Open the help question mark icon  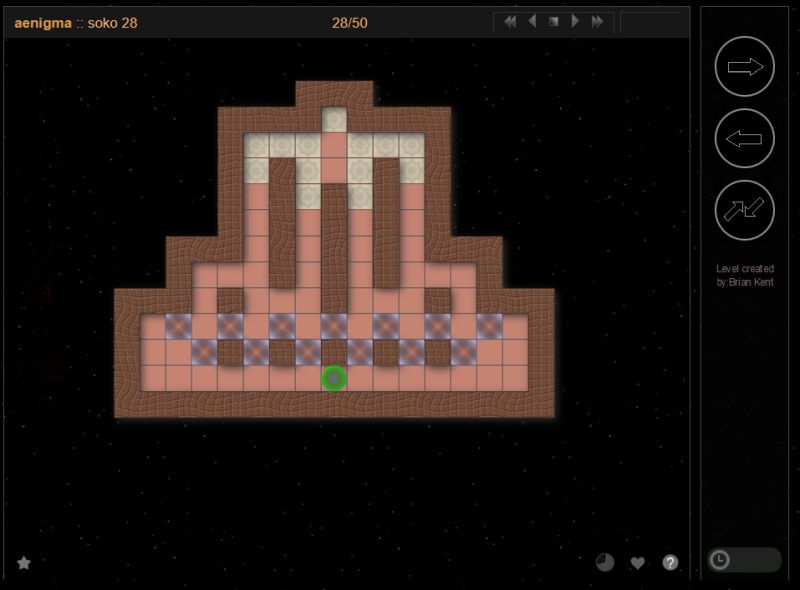coord(670,562)
